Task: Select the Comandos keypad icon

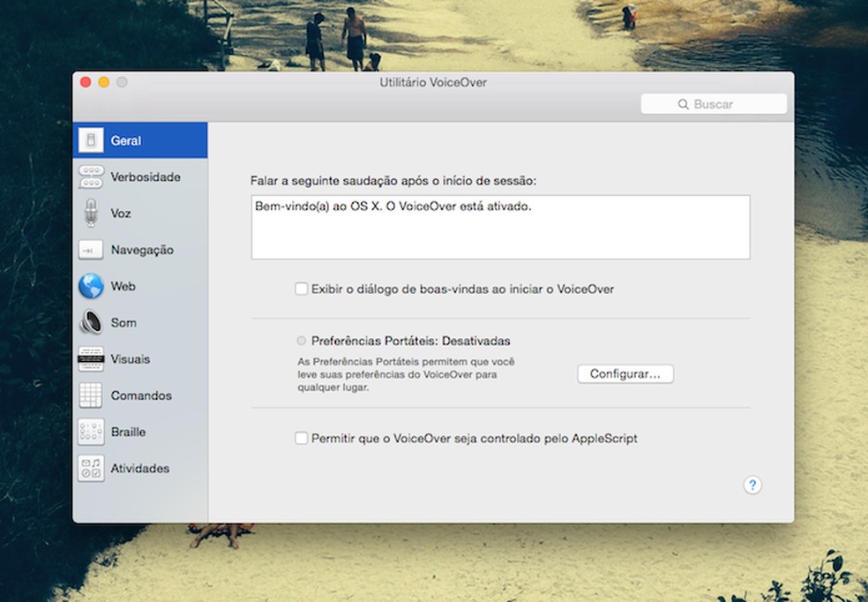Action: (90, 395)
